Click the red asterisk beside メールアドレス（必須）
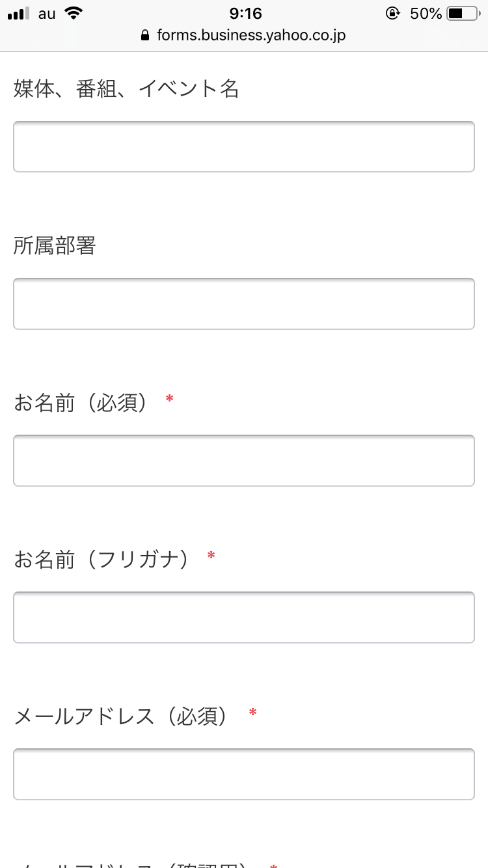 click(252, 714)
